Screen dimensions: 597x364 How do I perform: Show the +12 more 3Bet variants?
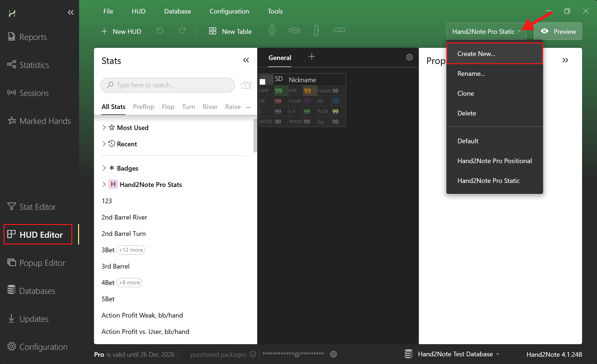[x=131, y=250]
